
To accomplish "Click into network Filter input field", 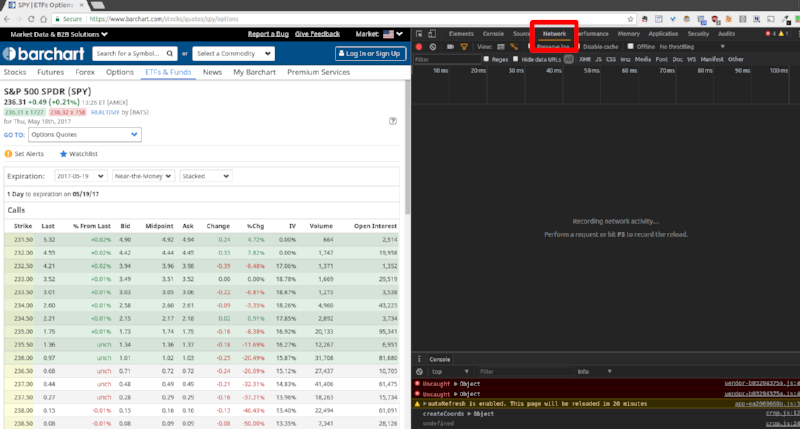I will pyautogui.click(x=447, y=59).
